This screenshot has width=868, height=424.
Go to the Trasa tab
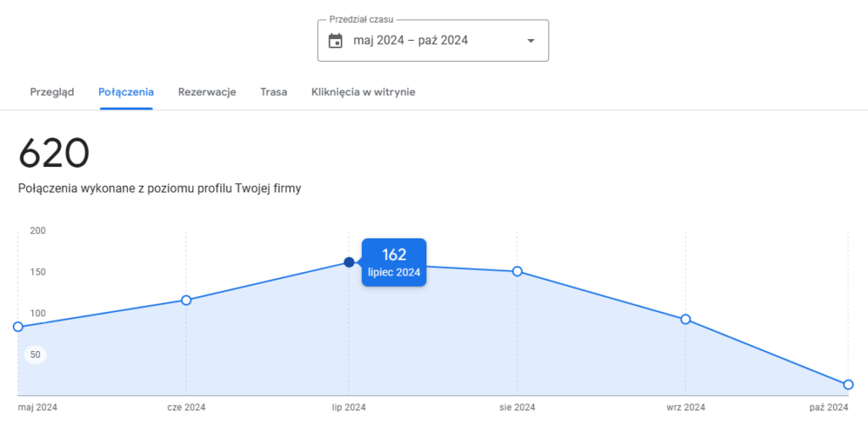pyautogui.click(x=274, y=92)
